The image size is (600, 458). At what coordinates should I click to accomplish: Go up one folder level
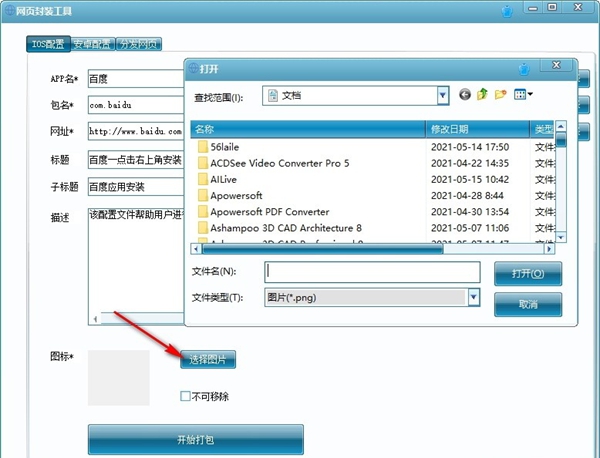click(483, 94)
